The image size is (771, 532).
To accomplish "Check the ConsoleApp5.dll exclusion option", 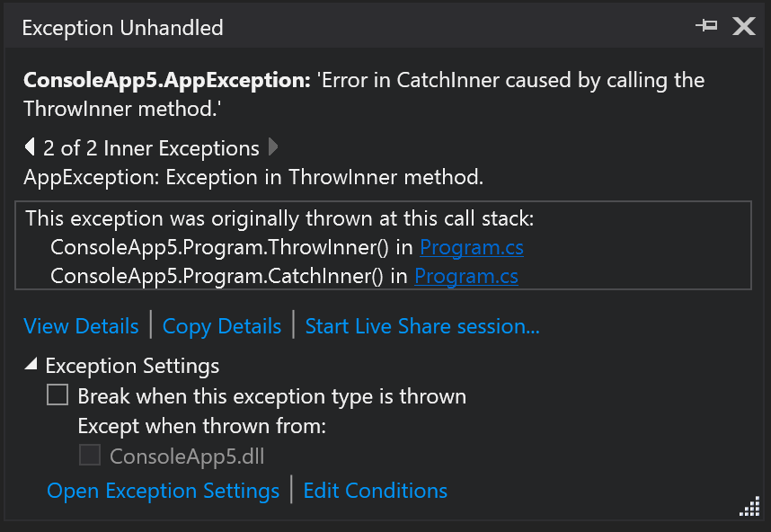I will 89,455.
